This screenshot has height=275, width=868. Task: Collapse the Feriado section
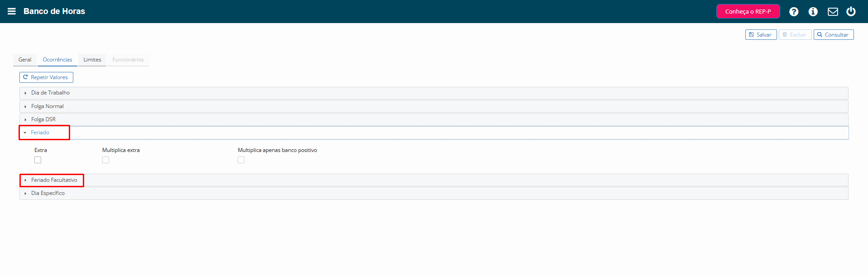[434, 133]
